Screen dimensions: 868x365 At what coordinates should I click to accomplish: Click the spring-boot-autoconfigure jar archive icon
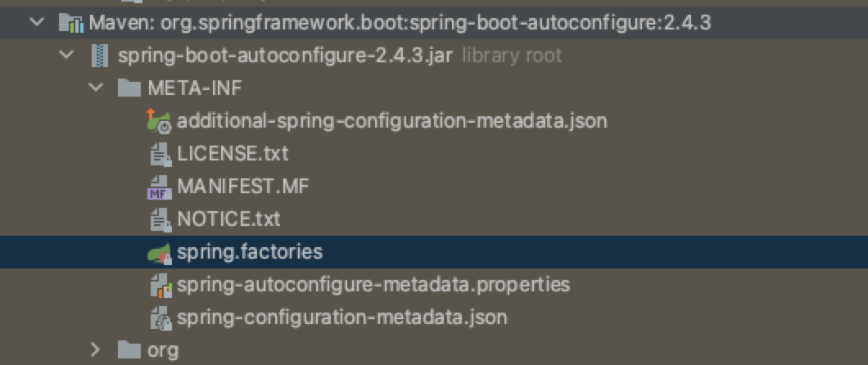pyautogui.click(x=101, y=56)
